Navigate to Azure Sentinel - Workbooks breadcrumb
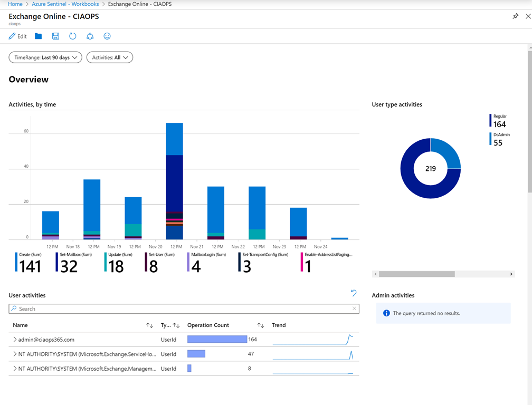Image resolution: width=532 pixels, height=405 pixels. click(x=65, y=4)
